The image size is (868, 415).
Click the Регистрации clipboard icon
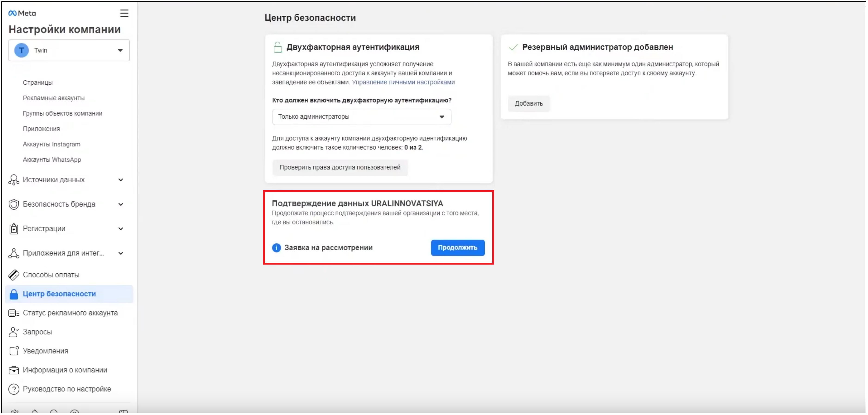[13, 229]
